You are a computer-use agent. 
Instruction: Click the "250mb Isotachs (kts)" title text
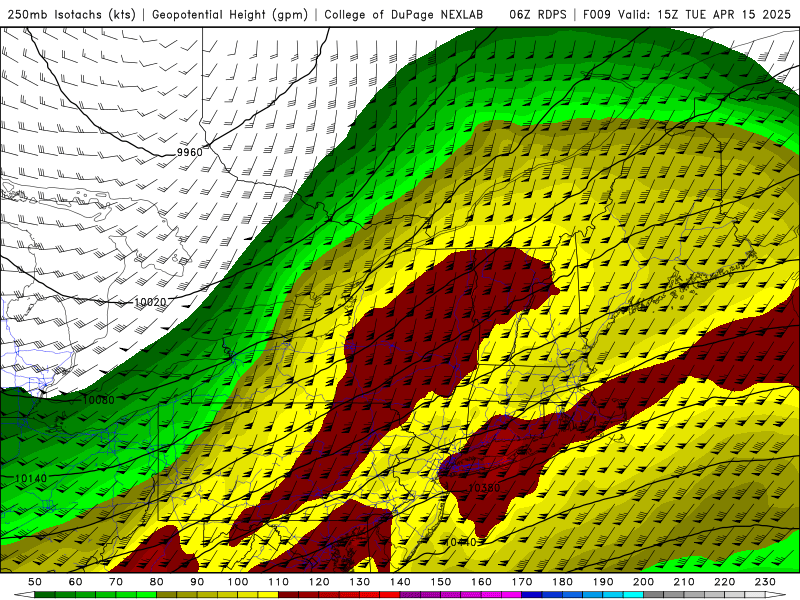[x=71, y=14]
